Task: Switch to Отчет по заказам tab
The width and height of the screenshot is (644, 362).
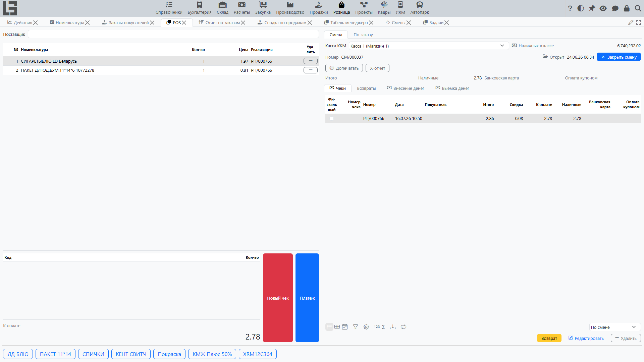Action: tap(222, 22)
